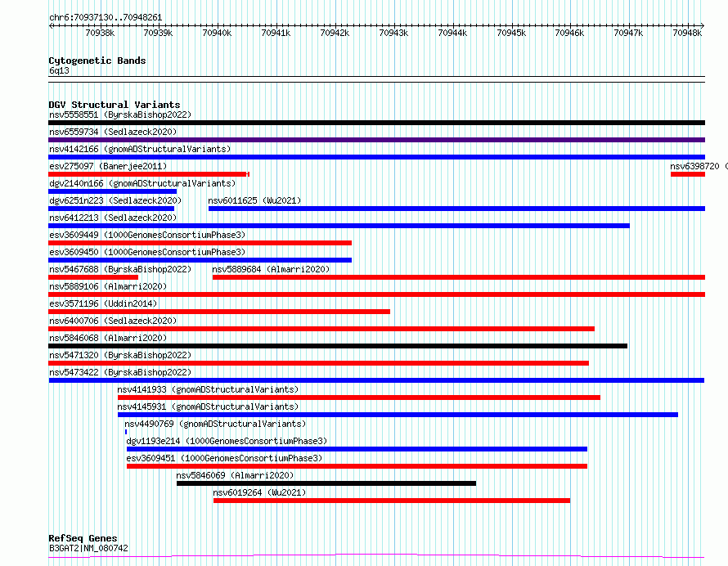Open nsv6412213 (Sedlazeck2020) label
Image resolution: width=728 pixels, height=566 pixels.
click(x=113, y=218)
